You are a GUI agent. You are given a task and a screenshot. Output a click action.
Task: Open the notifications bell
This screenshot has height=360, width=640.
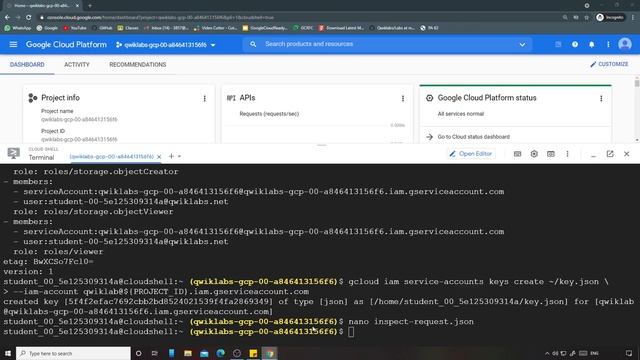coord(591,44)
